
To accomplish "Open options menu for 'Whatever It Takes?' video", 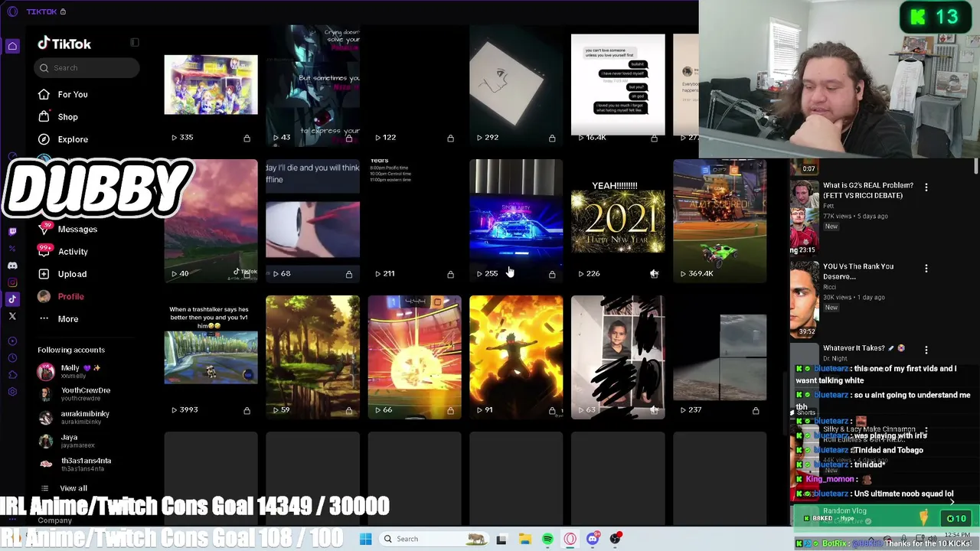I will pos(926,350).
